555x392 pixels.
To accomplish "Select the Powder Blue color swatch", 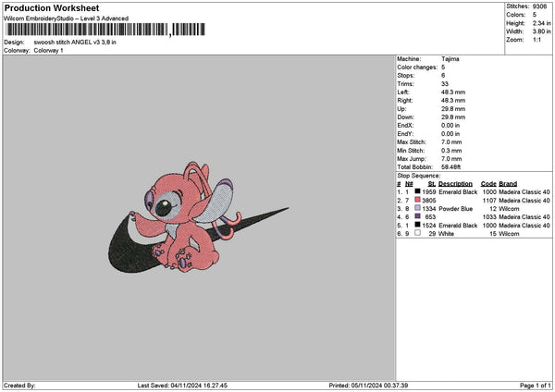I will click(x=417, y=208).
